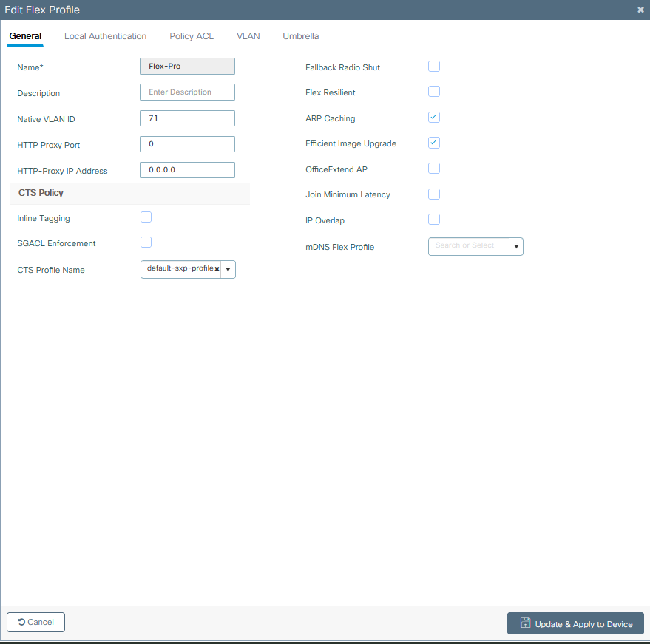Close the Edit Flex Profile dialog
Image resolution: width=650 pixels, height=644 pixels.
point(640,10)
